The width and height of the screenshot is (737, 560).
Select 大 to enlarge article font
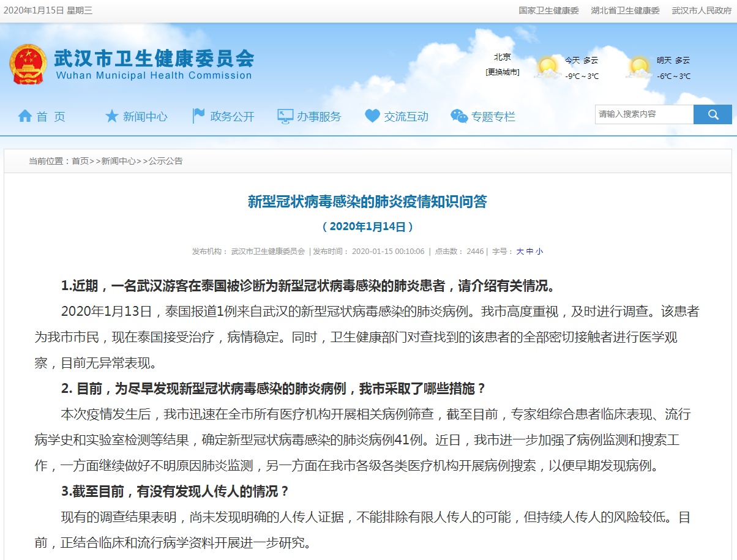(x=520, y=251)
